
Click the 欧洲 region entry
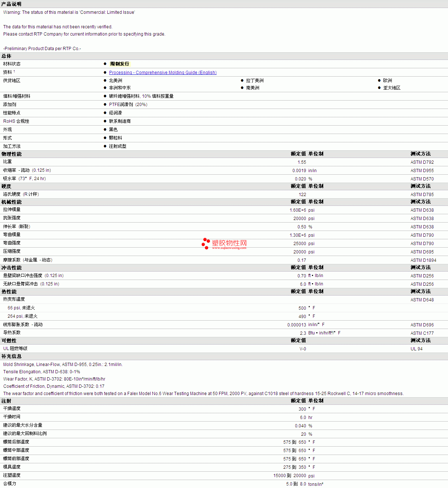[388, 81]
